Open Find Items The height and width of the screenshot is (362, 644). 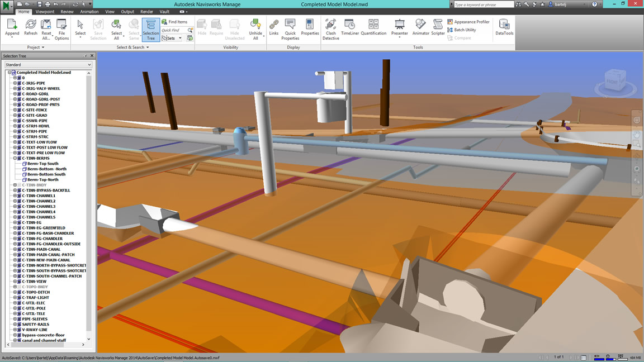[x=174, y=22]
